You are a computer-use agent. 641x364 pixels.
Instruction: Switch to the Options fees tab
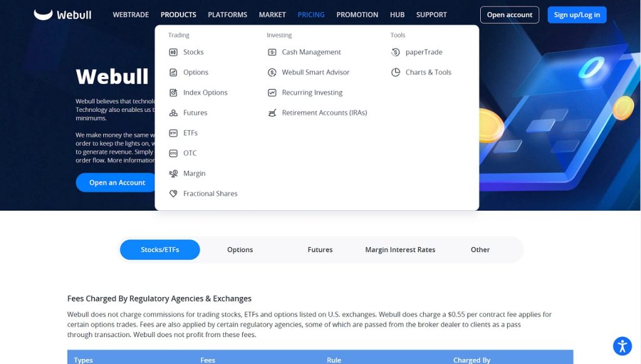pyautogui.click(x=240, y=250)
